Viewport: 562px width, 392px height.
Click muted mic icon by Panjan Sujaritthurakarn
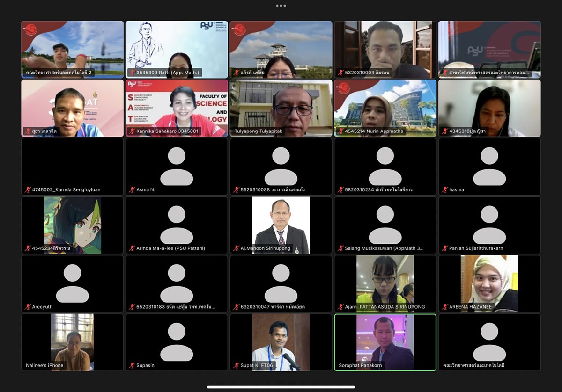tap(445, 248)
